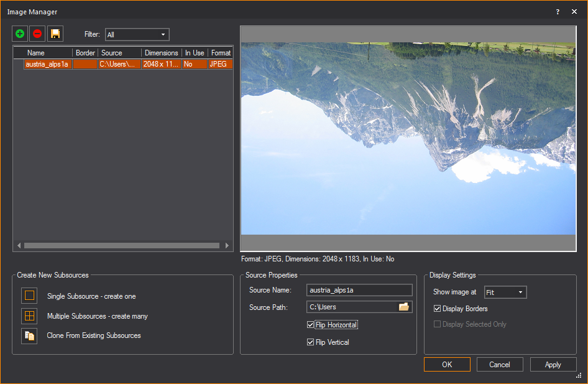The width and height of the screenshot is (588, 384).
Task: Click the Multiple Subsources grid icon
Action: pyautogui.click(x=29, y=316)
